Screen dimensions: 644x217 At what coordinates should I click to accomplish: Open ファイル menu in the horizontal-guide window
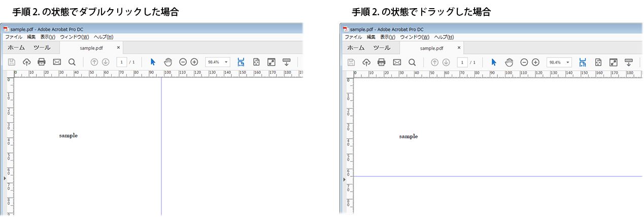(354, 37)
